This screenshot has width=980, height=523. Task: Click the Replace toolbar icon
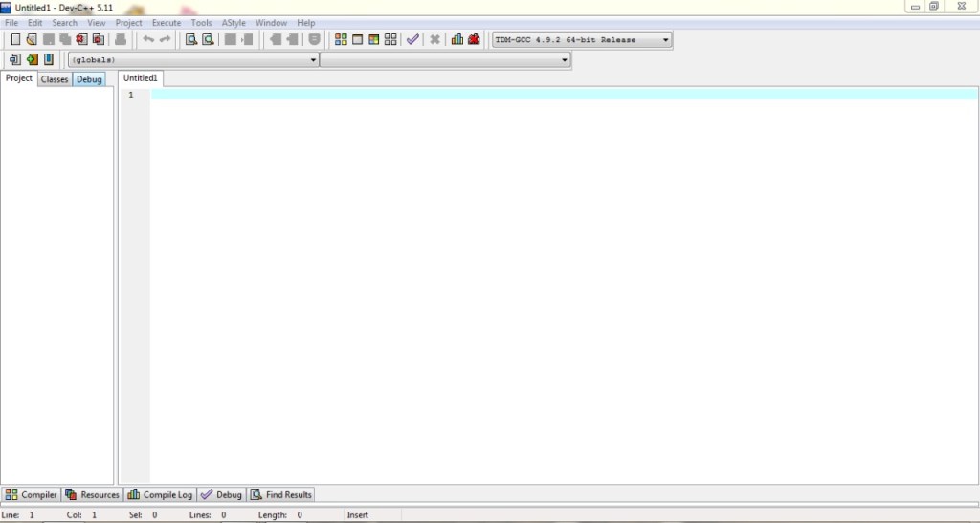point(208,40)
